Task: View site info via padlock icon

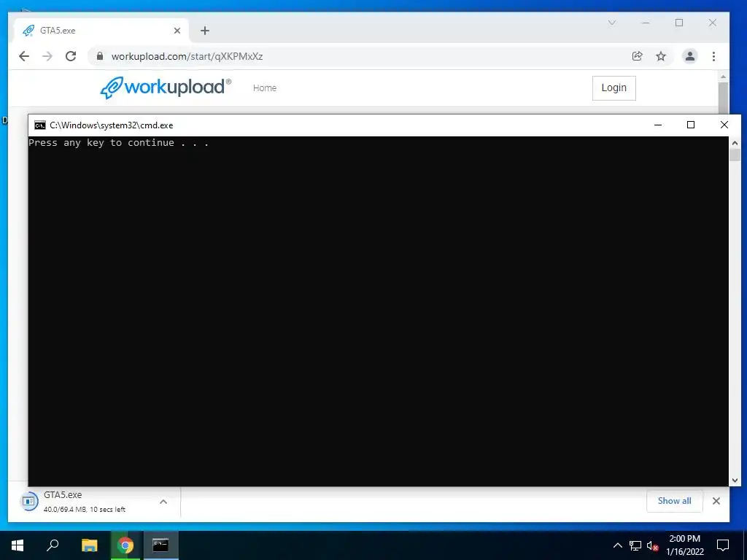Action: [x=99, y=56]
